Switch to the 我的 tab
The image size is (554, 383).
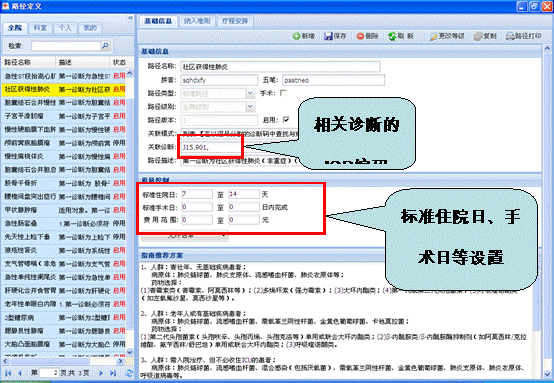[x=90, y=28]
